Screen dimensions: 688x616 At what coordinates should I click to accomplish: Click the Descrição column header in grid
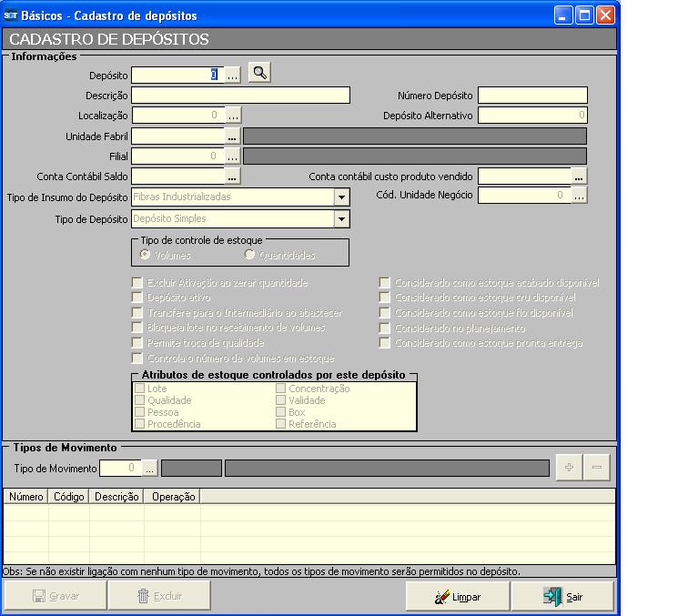coord(116,497)
